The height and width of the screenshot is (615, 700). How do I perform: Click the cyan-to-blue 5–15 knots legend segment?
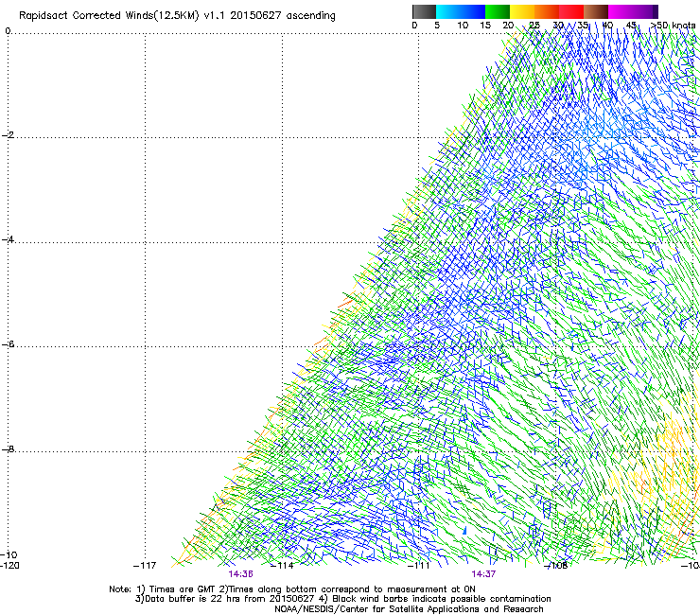pyautogui.click(x=461, y=11)
